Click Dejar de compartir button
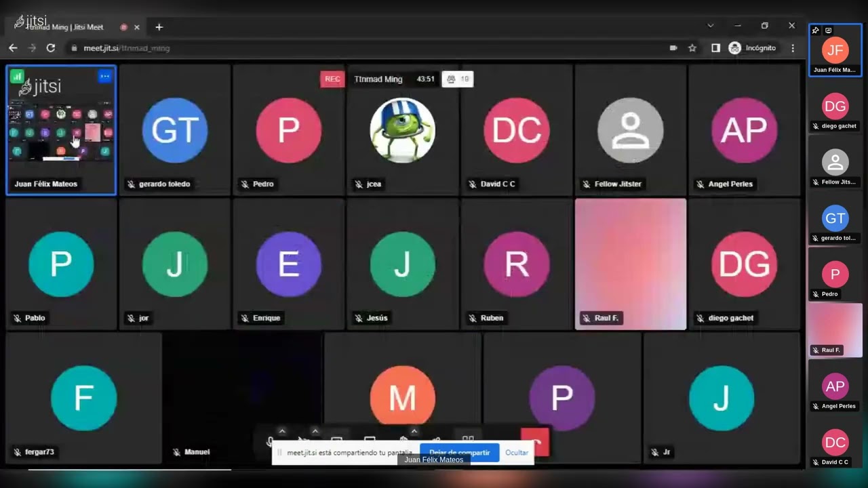The image size is (868, 488). point(459,452)
